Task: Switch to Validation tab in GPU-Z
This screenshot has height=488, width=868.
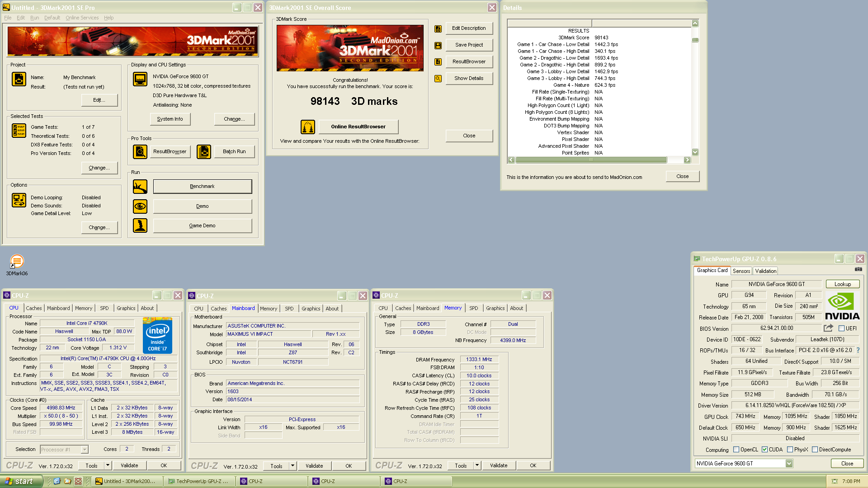Action: 765,271
